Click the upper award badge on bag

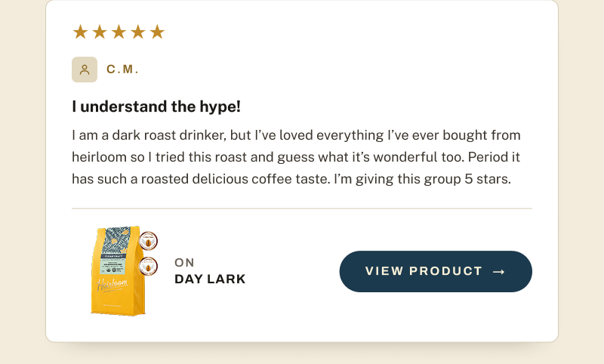(148, 241)
